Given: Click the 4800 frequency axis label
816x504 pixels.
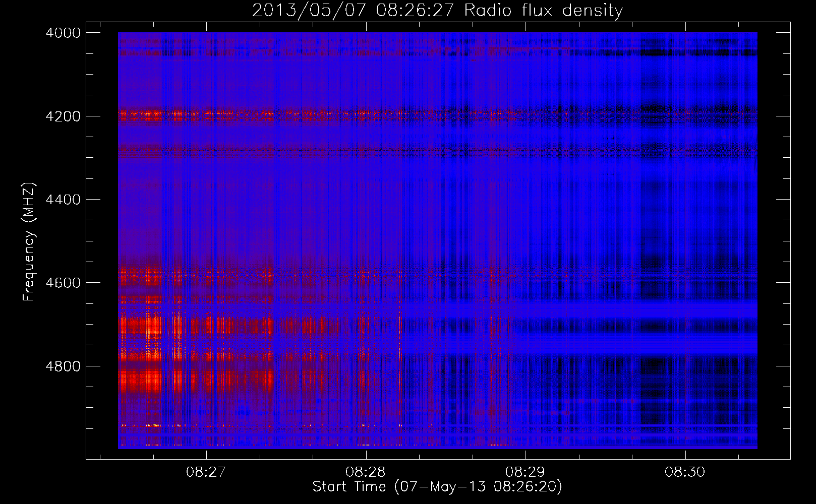Looking at the screenshot, I should tap(63, 366).
